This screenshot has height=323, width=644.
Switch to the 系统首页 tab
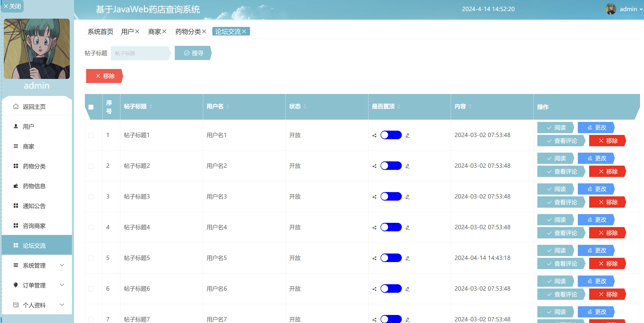point(100,31)
